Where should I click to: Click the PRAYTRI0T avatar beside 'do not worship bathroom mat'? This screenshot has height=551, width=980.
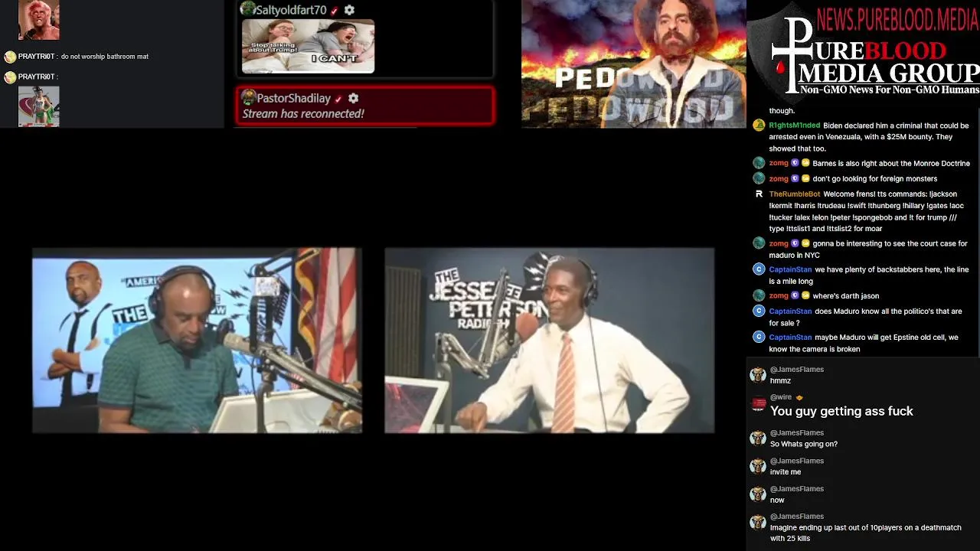tap(10, 57)
